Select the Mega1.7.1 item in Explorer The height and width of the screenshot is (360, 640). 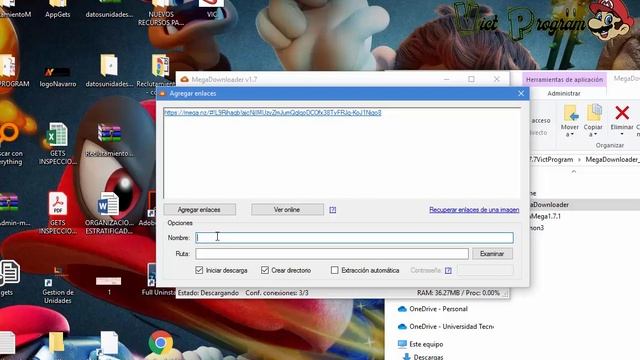coord(546,216)
